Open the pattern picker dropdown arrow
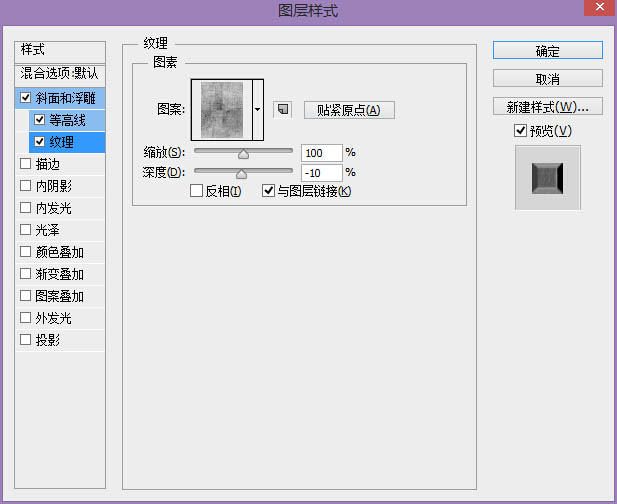This screenshot has width=617, height=504. click(x=258, y=109)
